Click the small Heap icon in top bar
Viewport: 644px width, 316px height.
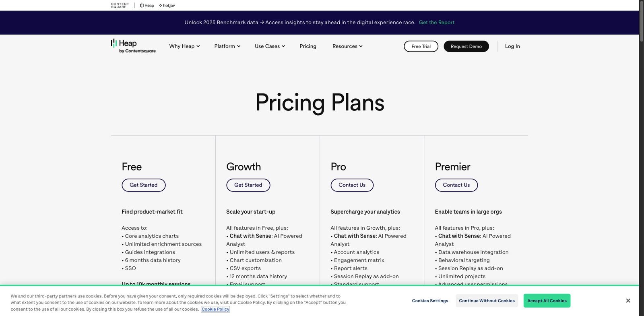(x=147, y=6)
